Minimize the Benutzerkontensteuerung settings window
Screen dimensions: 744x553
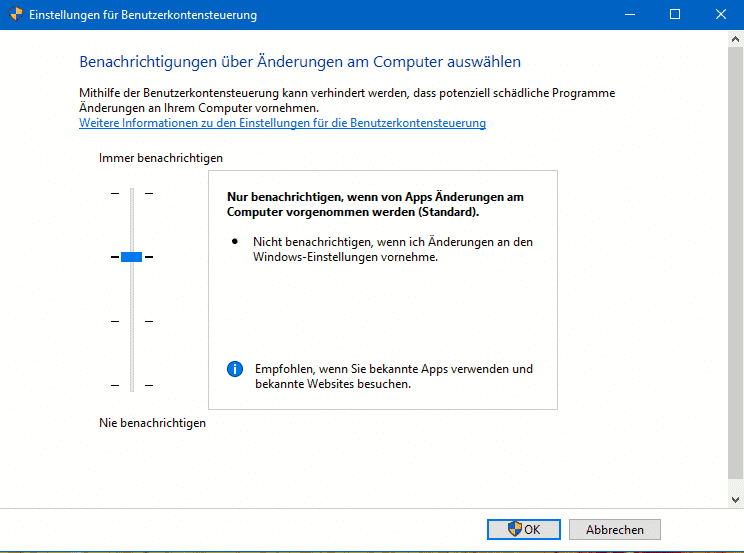click(x=628, y=15)
